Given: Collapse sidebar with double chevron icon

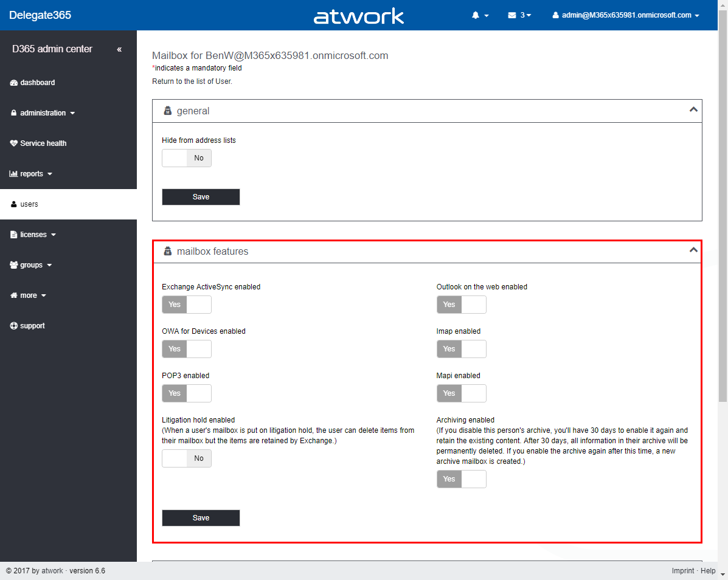Looking at the screenshot, I should click(119, 49).
